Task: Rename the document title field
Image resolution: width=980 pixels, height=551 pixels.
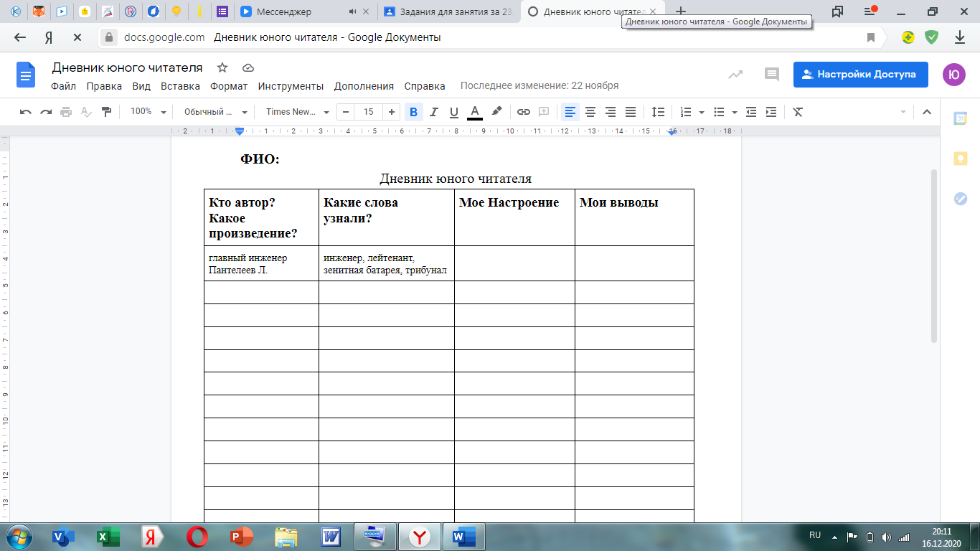Action: pyautogui.click(x=127, y=67)
